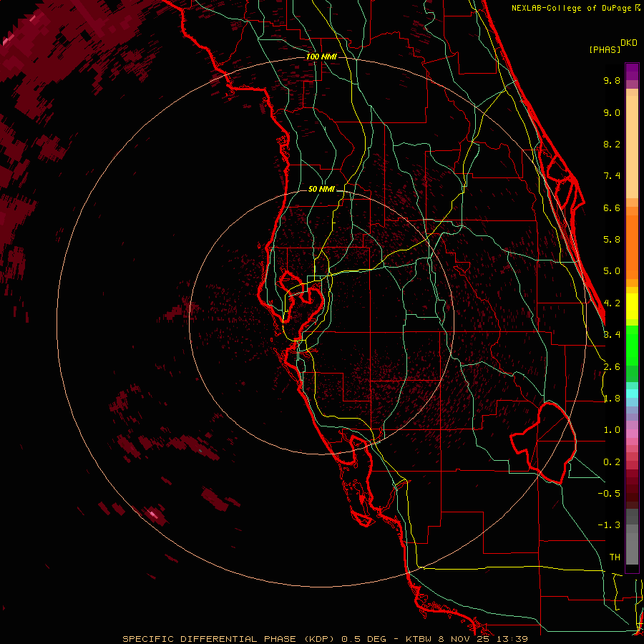This screenshot has height=644, width=644.
Task: Select the 50 NMI range ring label
Action: 321,189
